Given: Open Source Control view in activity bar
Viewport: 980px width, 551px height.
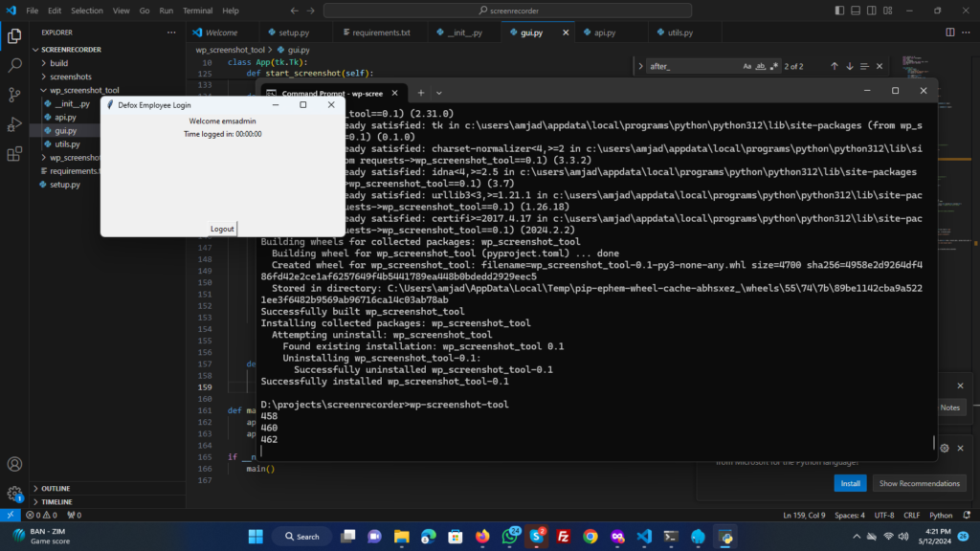Looking at the screenshot, I should coord(14,95).
